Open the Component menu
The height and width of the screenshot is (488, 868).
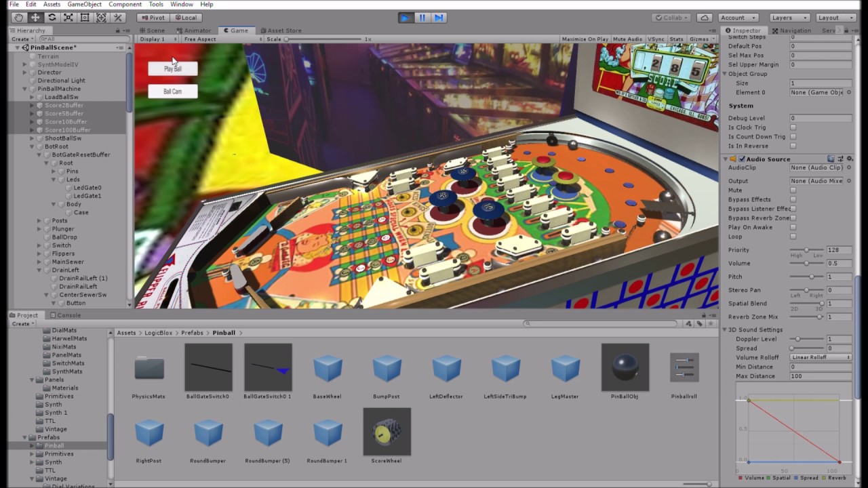(125, 4)
